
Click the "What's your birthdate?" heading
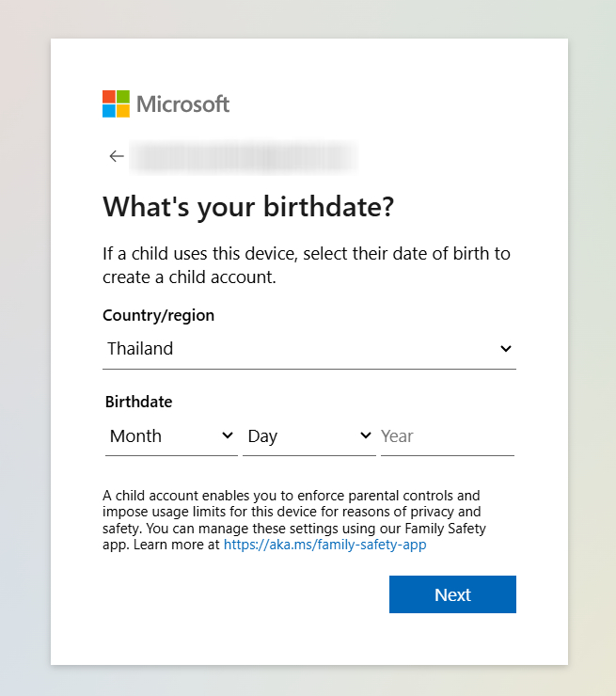click(x=247, y=208)
